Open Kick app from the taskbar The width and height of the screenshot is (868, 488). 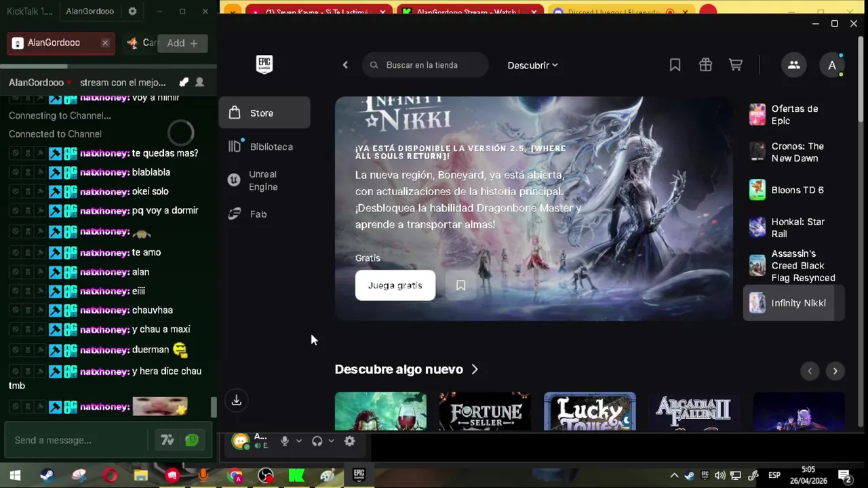pyautogui.click(x=297, y=476)
